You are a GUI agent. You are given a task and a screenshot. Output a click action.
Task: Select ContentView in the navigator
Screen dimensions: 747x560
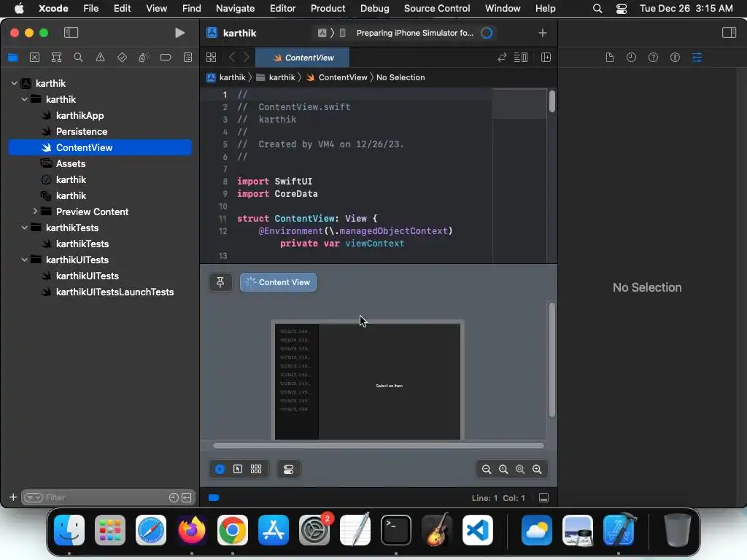click(100, 147)
